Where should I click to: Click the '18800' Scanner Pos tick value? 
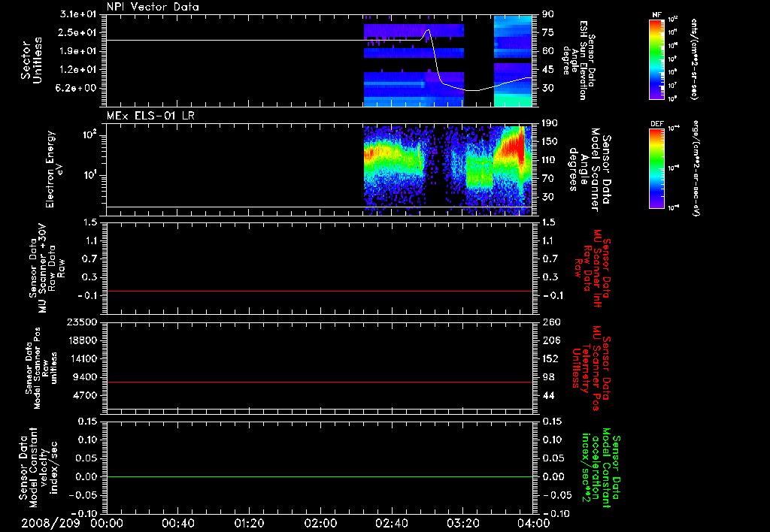pos(82,340)
